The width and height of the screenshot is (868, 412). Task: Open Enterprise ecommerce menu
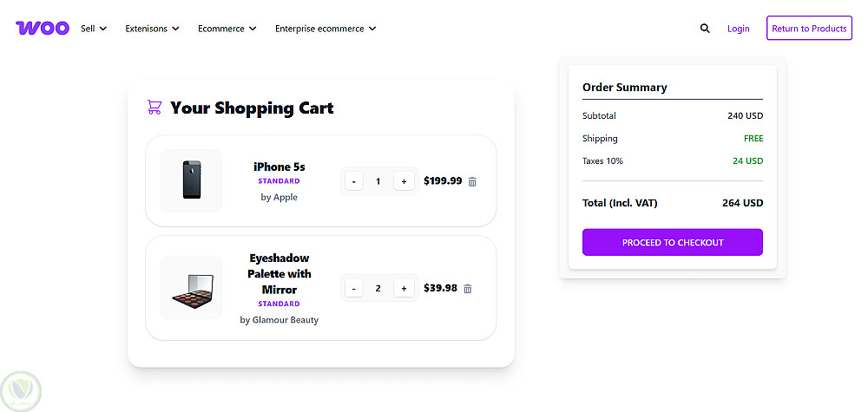tap(325, 29)
